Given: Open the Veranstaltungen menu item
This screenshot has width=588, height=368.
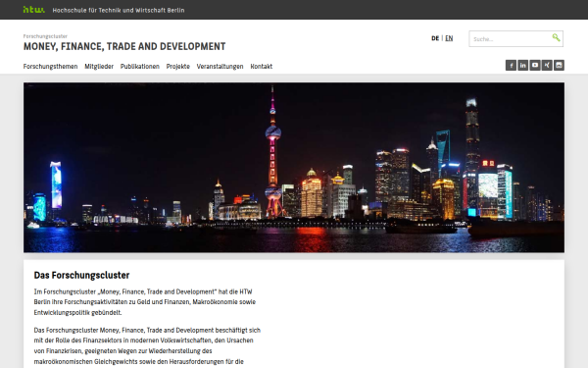Looking at the screenshot, I should (x=220, y=67).
